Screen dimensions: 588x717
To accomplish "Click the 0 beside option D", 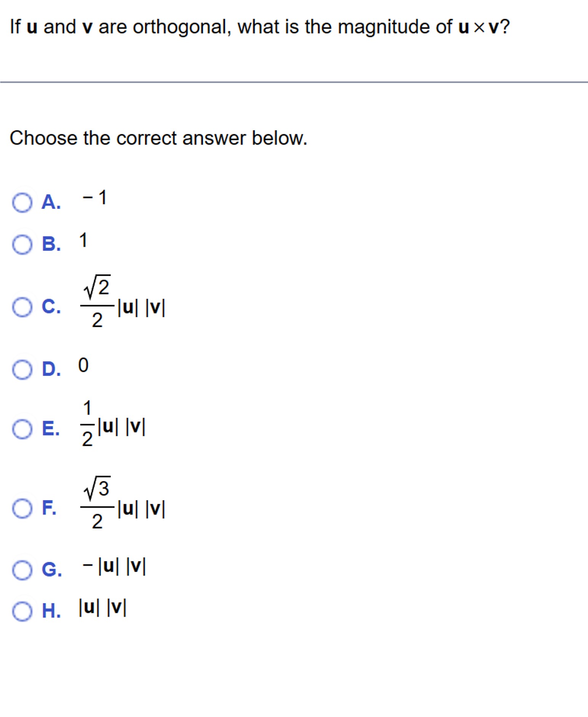I will 83,365.
